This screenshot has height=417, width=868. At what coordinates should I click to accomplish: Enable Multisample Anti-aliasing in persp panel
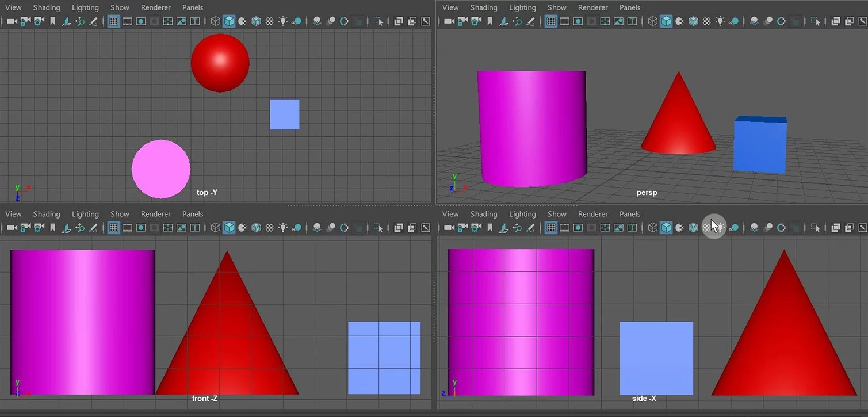point(781,21)
